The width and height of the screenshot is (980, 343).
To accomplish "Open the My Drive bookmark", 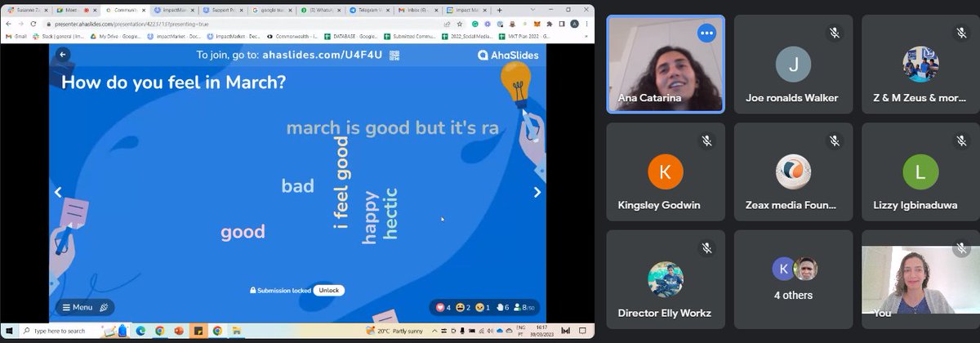I will tap(118, 37).
